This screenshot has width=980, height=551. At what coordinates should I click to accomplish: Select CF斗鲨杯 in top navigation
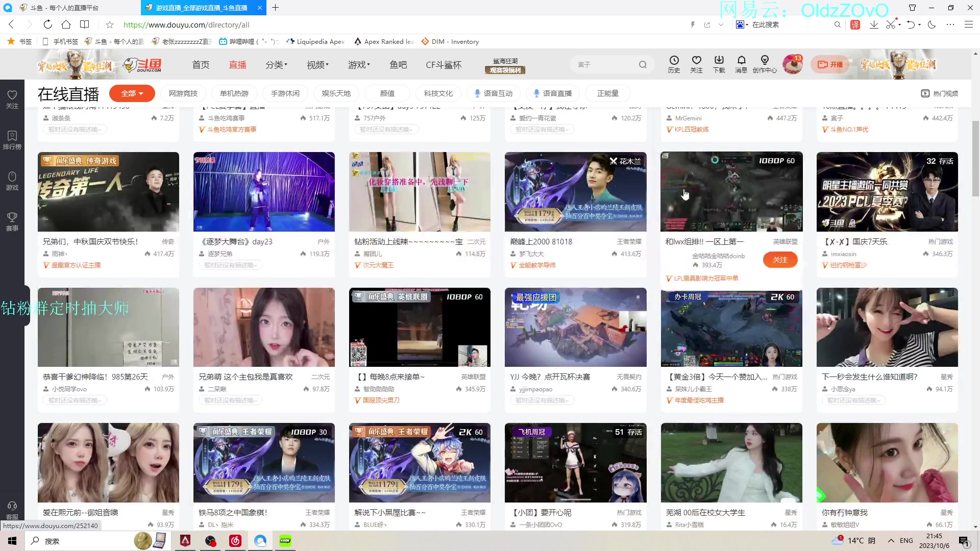click(444, 65)
